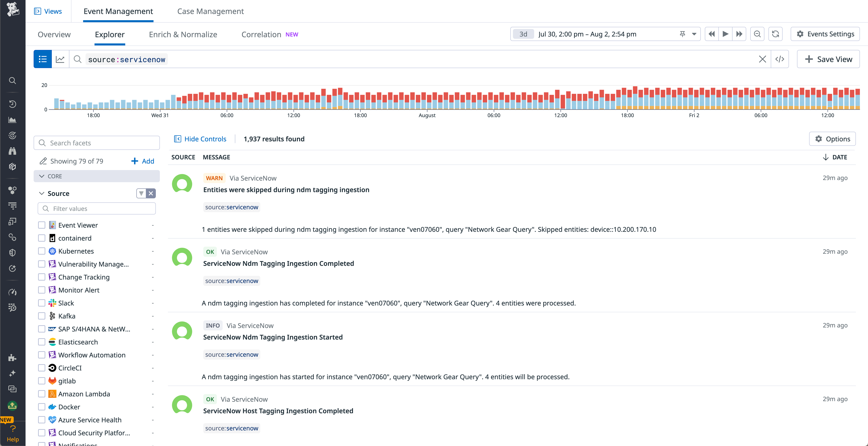Pin the current time frame
This screenshot has width=868, height=446.
(683, 34)
